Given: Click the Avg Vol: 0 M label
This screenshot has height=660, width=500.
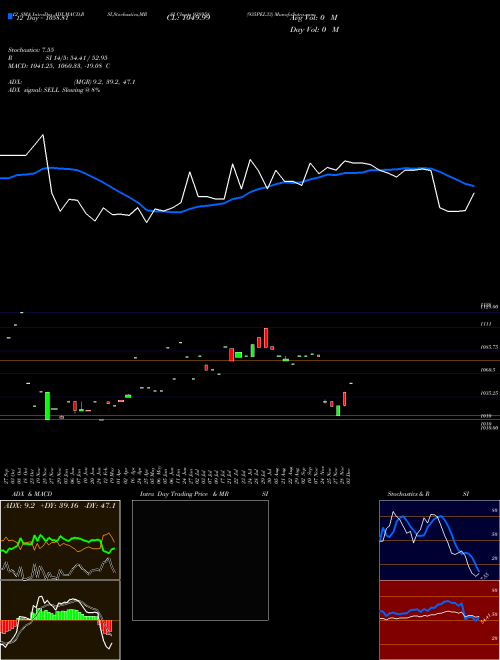Looking at the screenshot, I should (x=314, y=18).
